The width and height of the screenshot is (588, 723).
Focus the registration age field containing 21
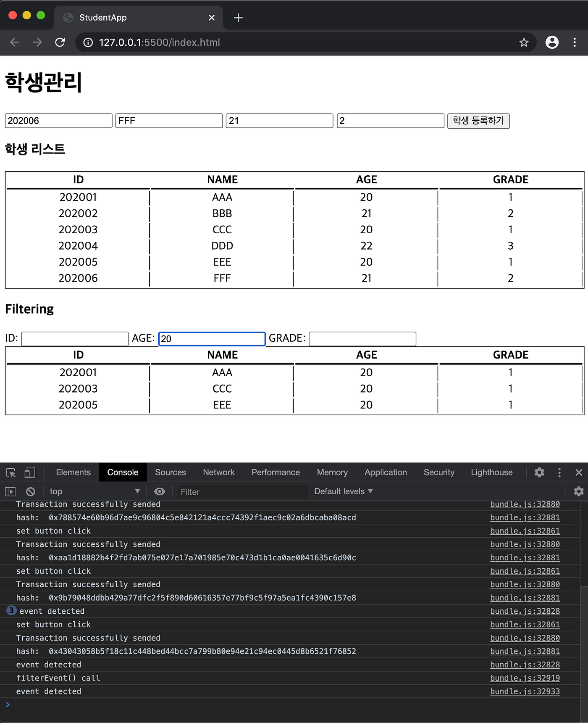pos(279,121)
